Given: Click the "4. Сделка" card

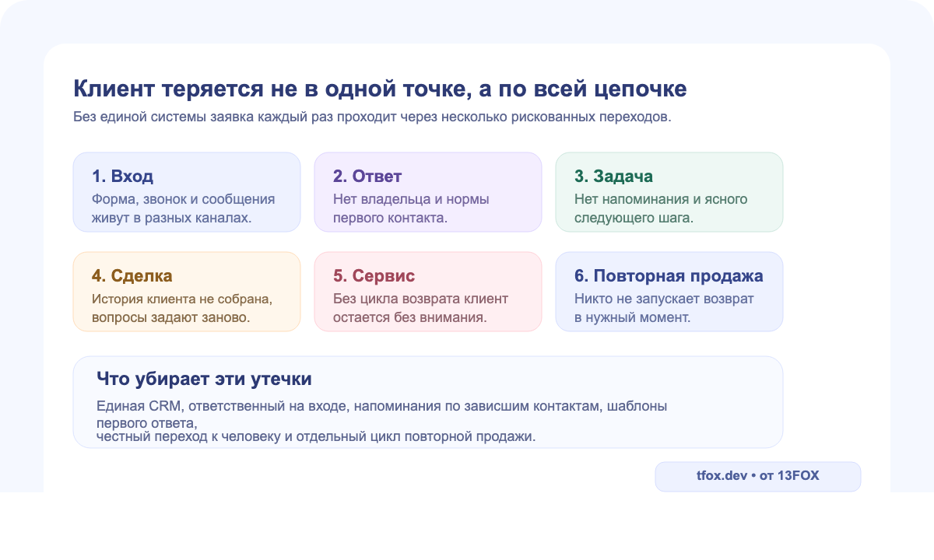Looking at the screenshot, I should [x=186, y=291].
